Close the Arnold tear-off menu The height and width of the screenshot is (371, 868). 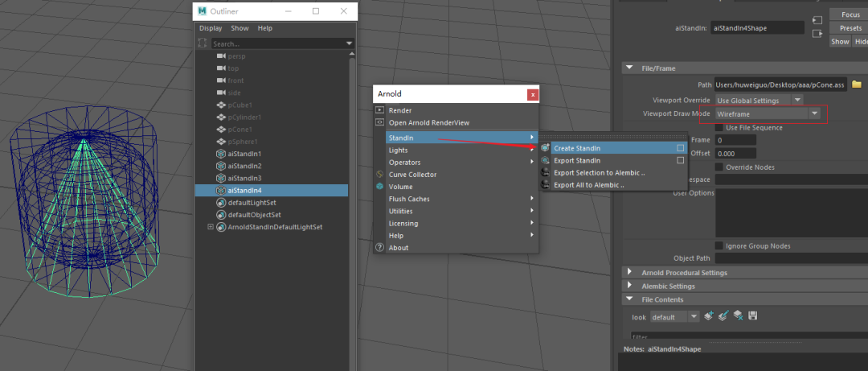coord(533,95)
